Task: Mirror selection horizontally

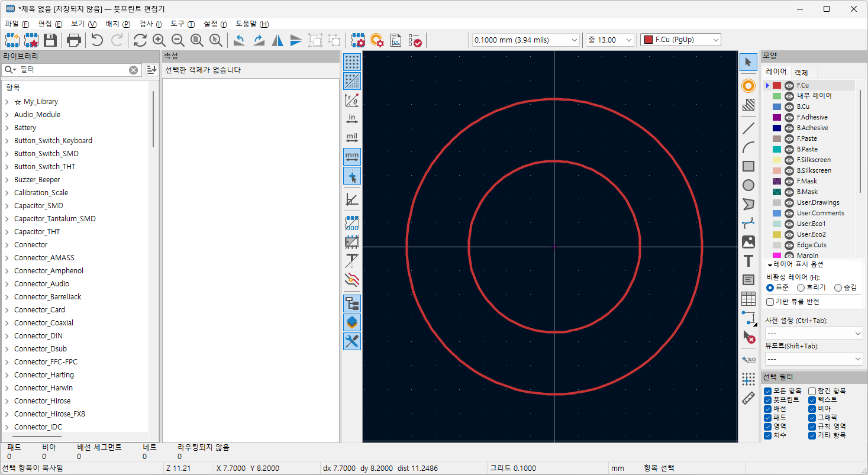Action: tap(277, 40)
